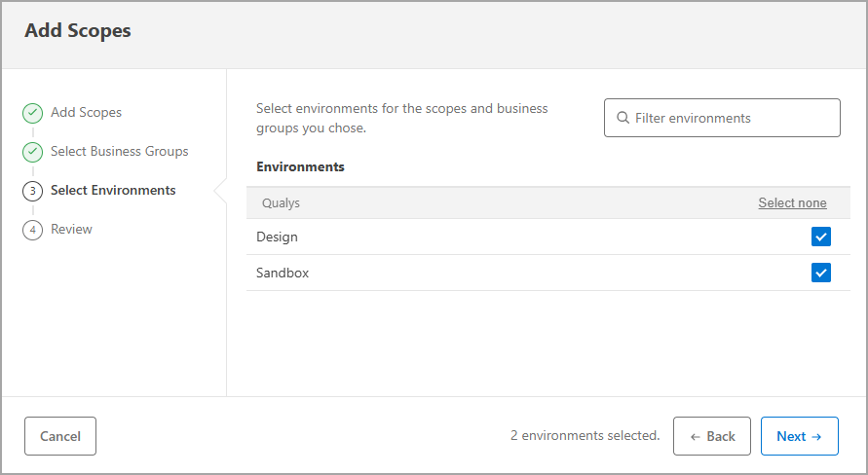Proceed with the Next button
Image resolution: width=868 pixels, height=475 pixels.
pos(799,436)
